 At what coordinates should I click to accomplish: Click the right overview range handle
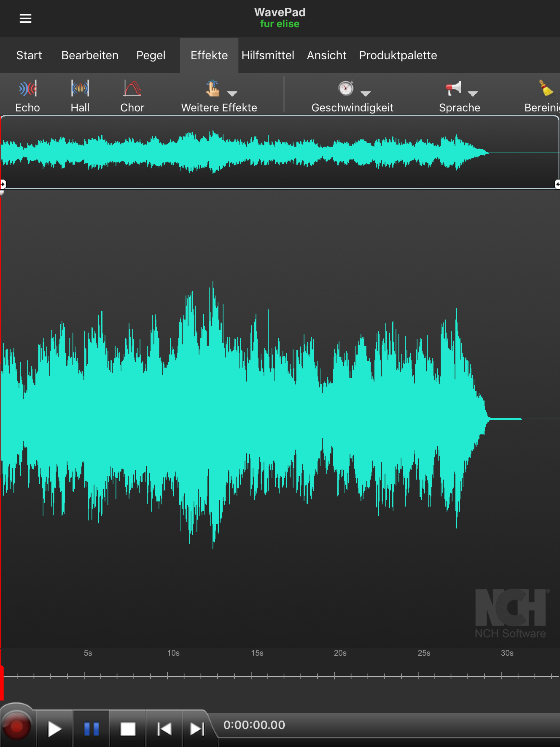557,184
